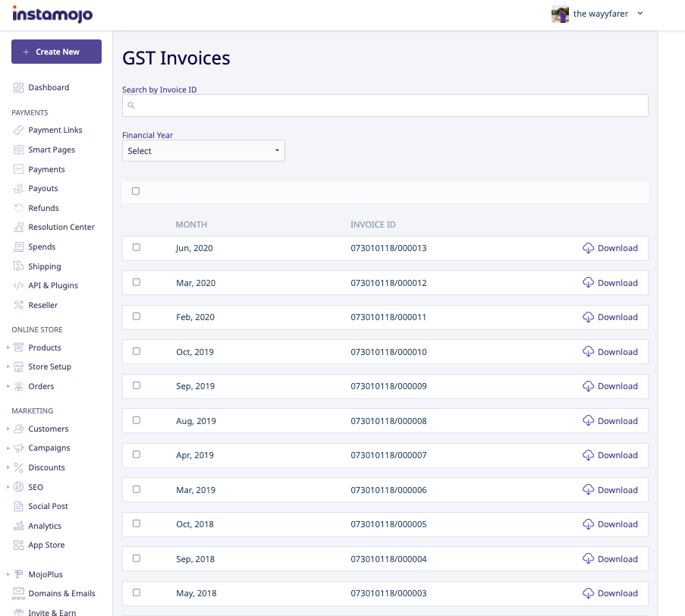Expand the MojoPlus submenu arrow
685x616 pixels.
point(8,574)
